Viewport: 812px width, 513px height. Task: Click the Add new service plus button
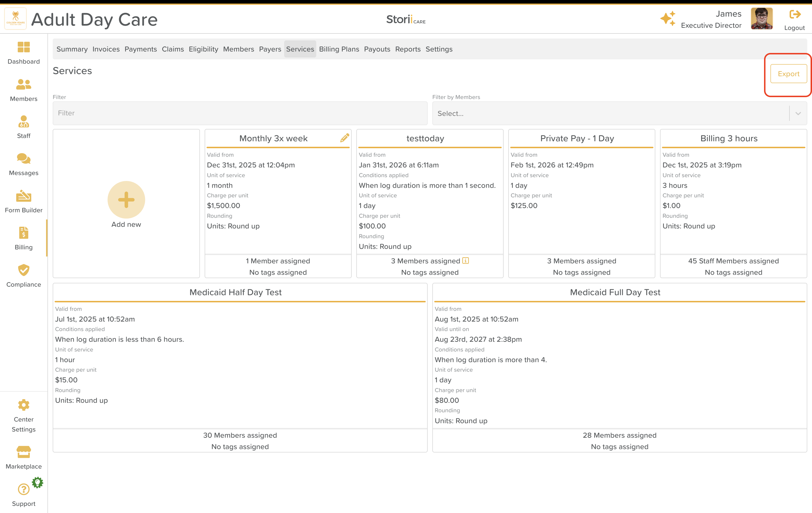tap(126, 200)
